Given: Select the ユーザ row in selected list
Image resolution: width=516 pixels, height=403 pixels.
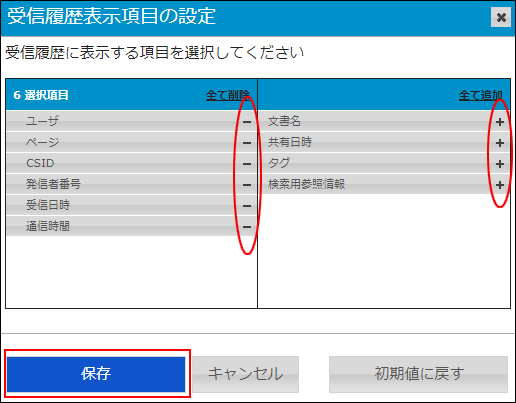Looking at the screenshot, I should click(132, 121).
